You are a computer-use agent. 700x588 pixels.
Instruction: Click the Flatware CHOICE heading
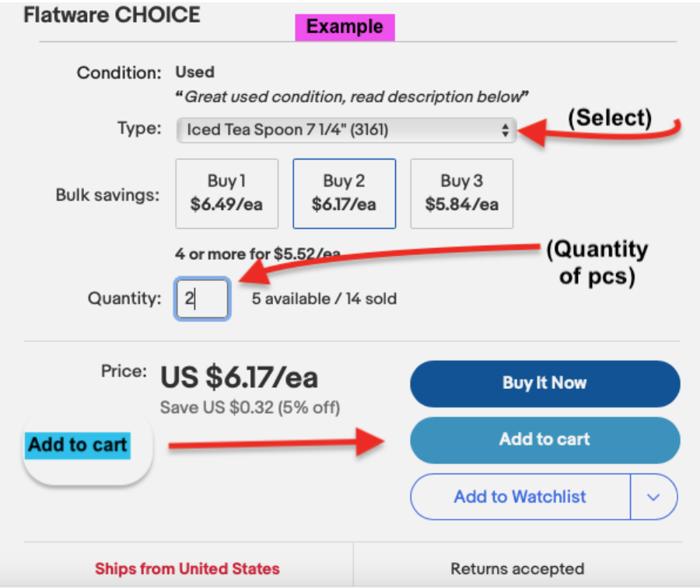pos(111,14)
